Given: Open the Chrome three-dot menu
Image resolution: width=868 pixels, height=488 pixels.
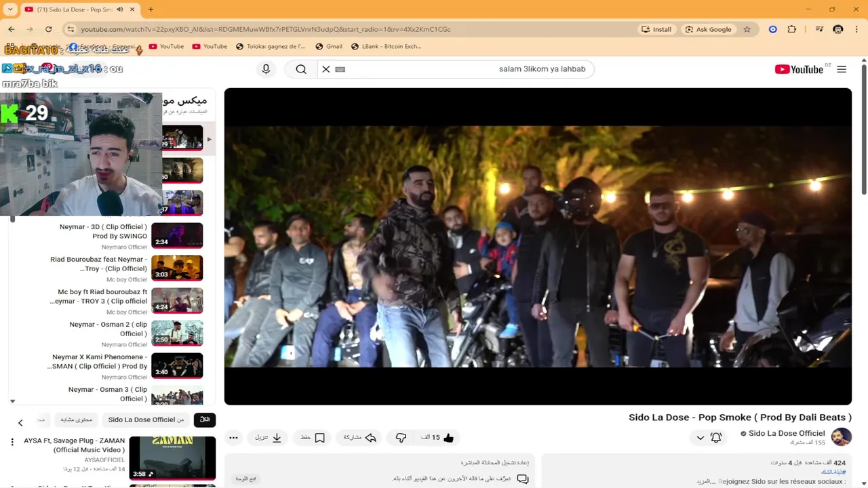Looking at the screenshot, I should point(857,29).
